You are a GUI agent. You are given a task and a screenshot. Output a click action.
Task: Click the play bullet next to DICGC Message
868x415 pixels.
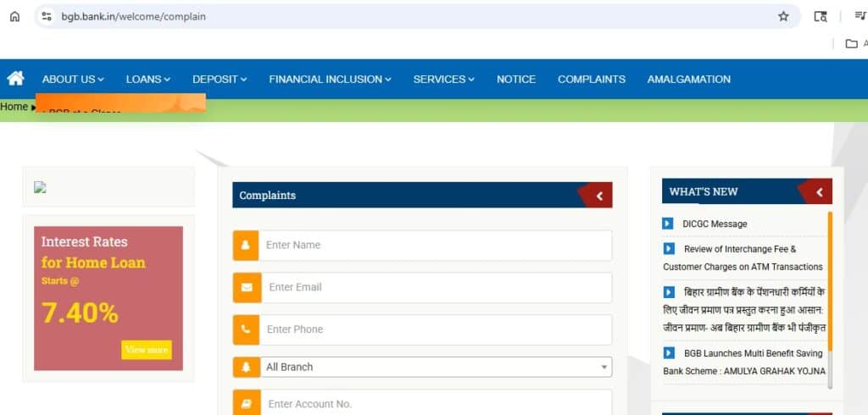coord(668,224)
